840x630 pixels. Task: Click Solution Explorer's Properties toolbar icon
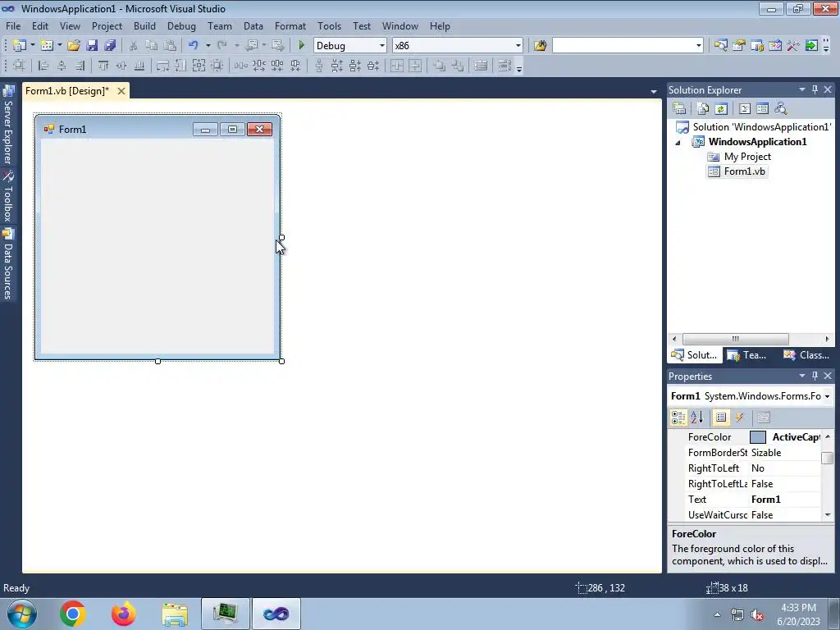coord(679,109)
